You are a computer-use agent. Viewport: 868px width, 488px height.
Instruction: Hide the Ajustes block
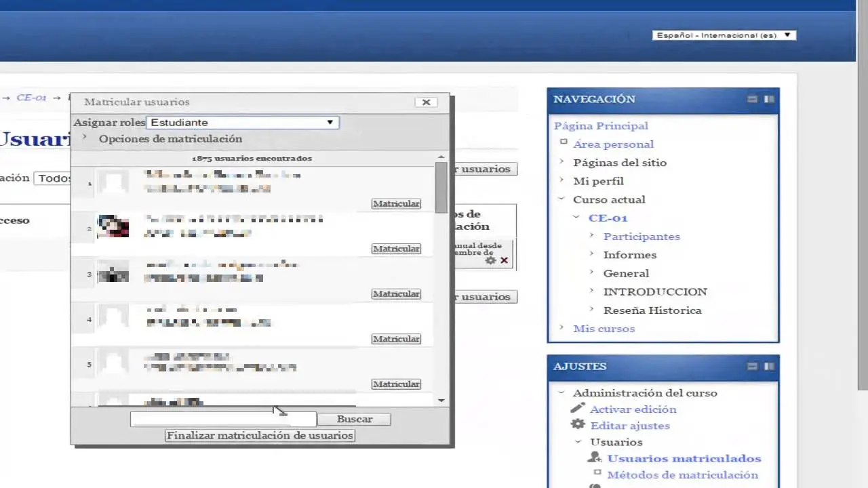click(752, 366)
